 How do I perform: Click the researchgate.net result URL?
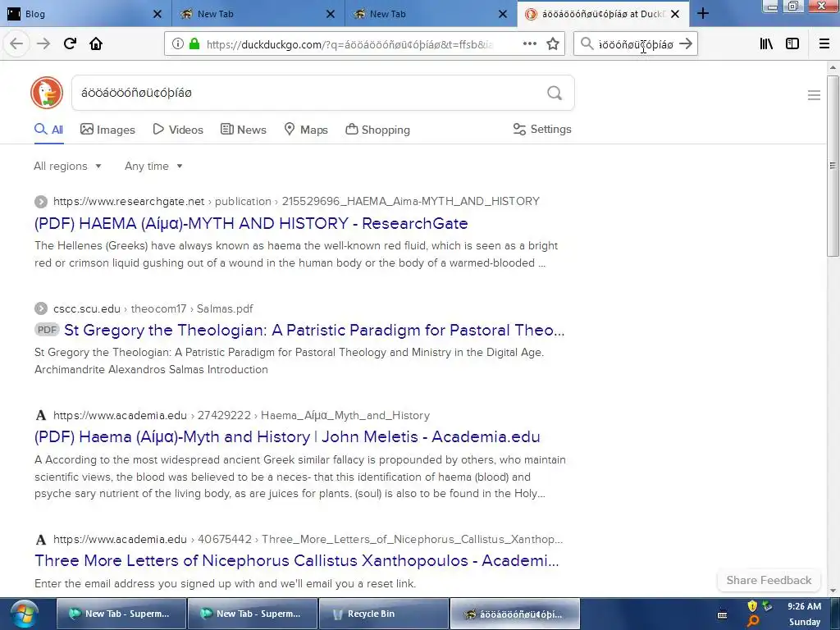[x=296, y=202]
